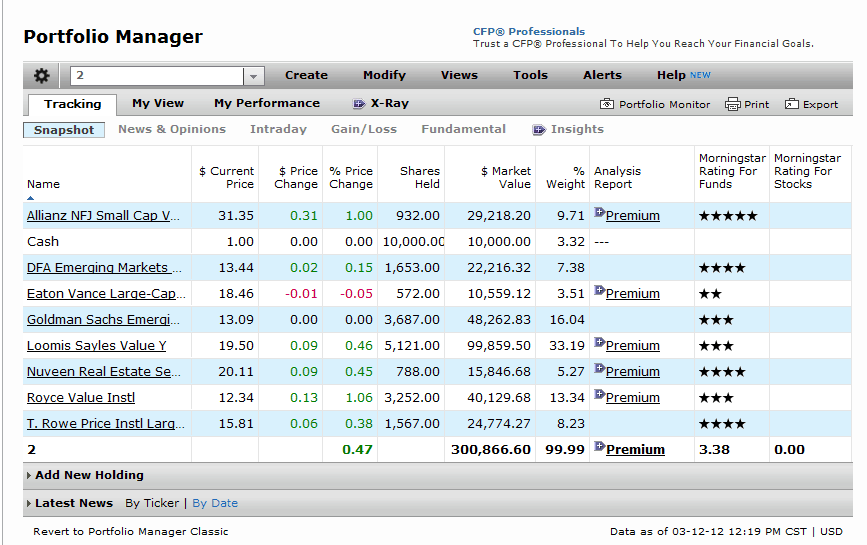867x545 pixels.
Task: Click the portfolio name input field
Action: click(155, 76)
